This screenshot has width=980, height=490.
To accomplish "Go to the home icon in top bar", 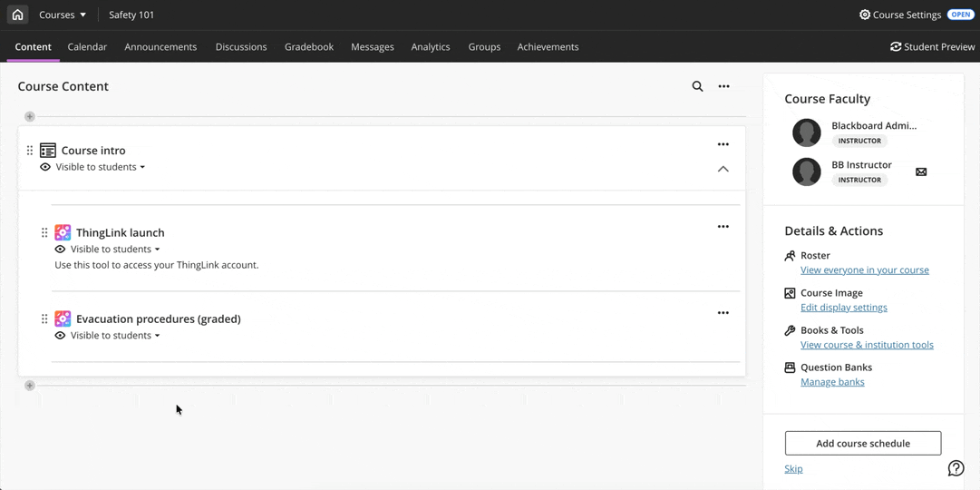I will [x=17, y=15].
